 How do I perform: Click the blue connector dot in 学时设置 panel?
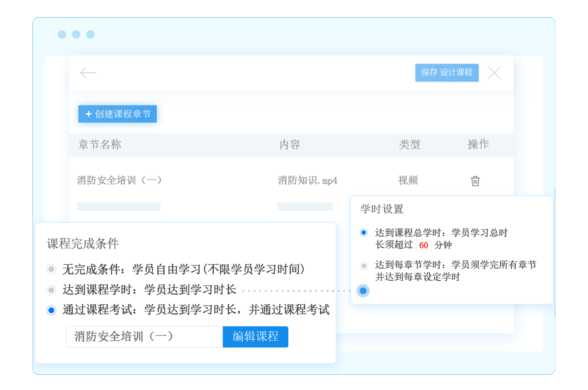pos(363,291)
